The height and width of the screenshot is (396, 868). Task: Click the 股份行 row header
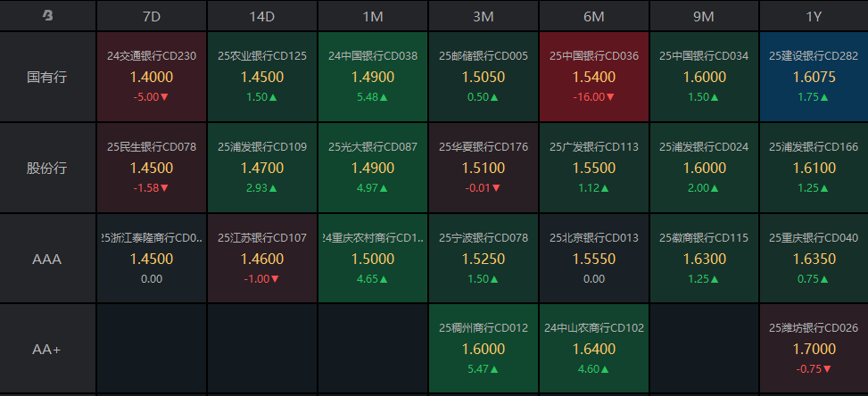click(x=47, y=169)
